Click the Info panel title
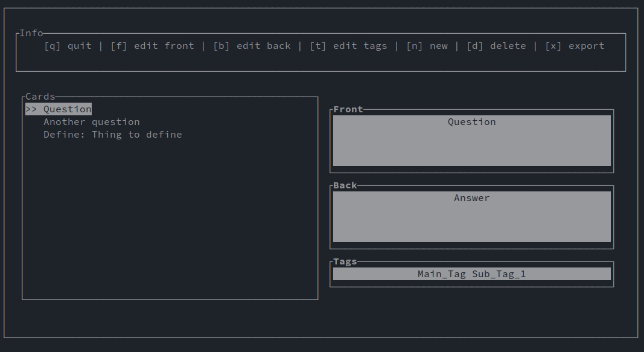The width and height of the screenshot is (644, 352). click(x=31, y=33)
